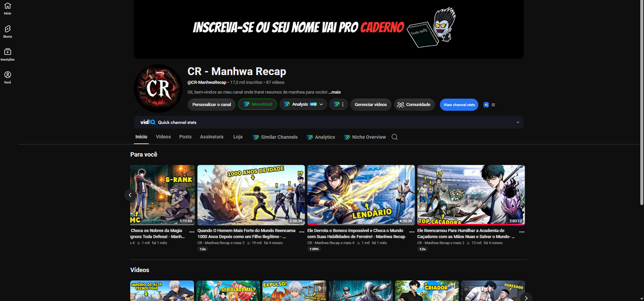The height and width of the screenshot is (301, 644).
Task: Open the Niche Overview tab
Action: pos(365,137)
